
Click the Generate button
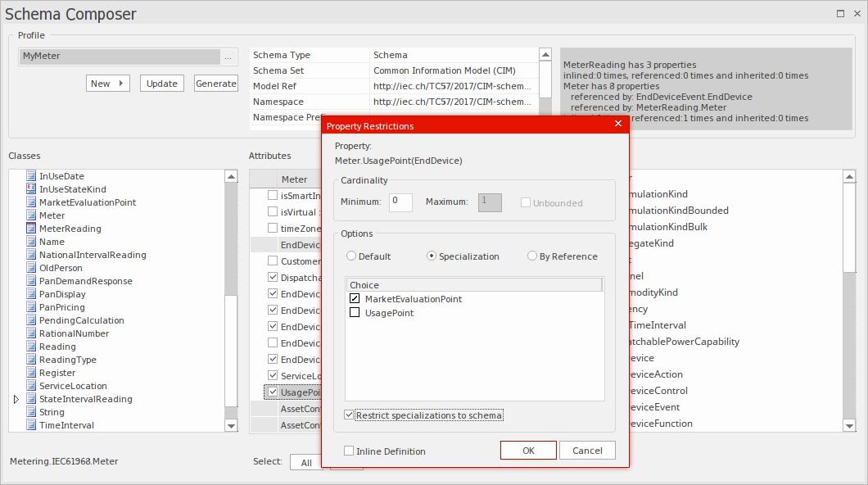click(x=215, y=83)
